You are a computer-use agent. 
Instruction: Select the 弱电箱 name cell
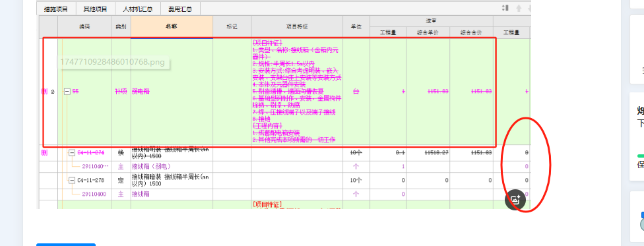click(x=172, y=92)
